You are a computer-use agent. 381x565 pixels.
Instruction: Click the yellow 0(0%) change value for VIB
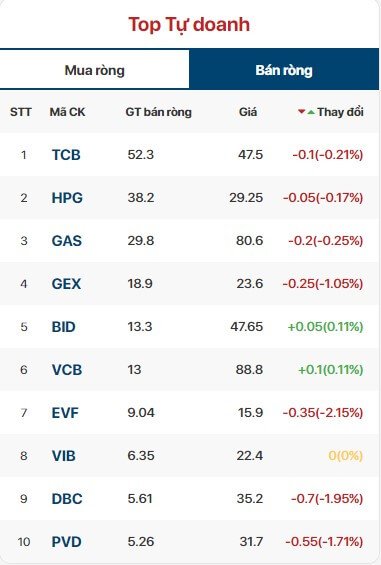pos(345,456)
